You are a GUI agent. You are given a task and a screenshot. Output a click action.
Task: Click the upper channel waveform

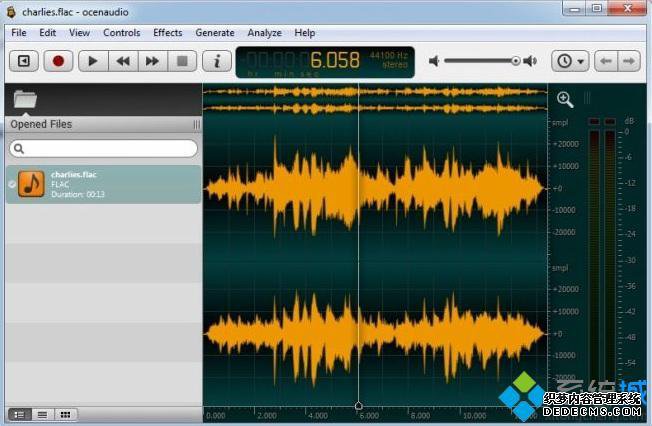pos(375,188)
